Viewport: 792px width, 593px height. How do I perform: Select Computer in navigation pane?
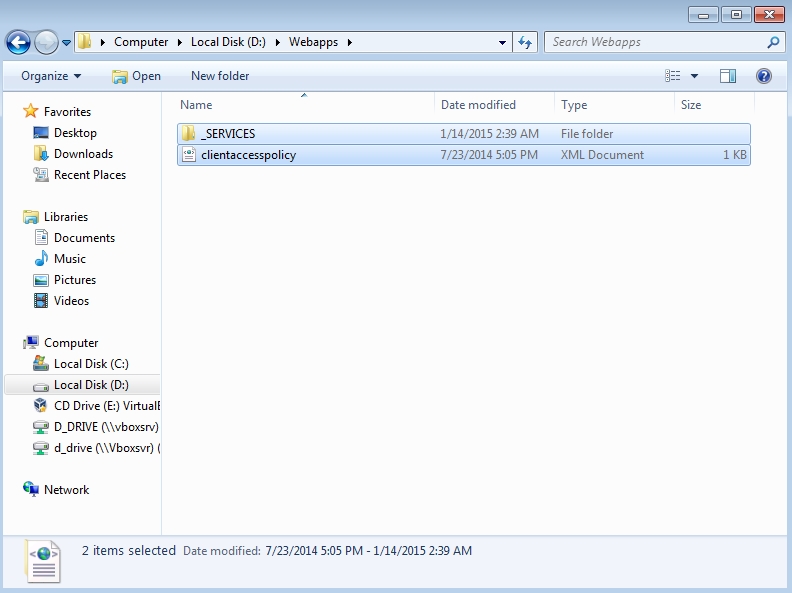[x=71, y=343]
